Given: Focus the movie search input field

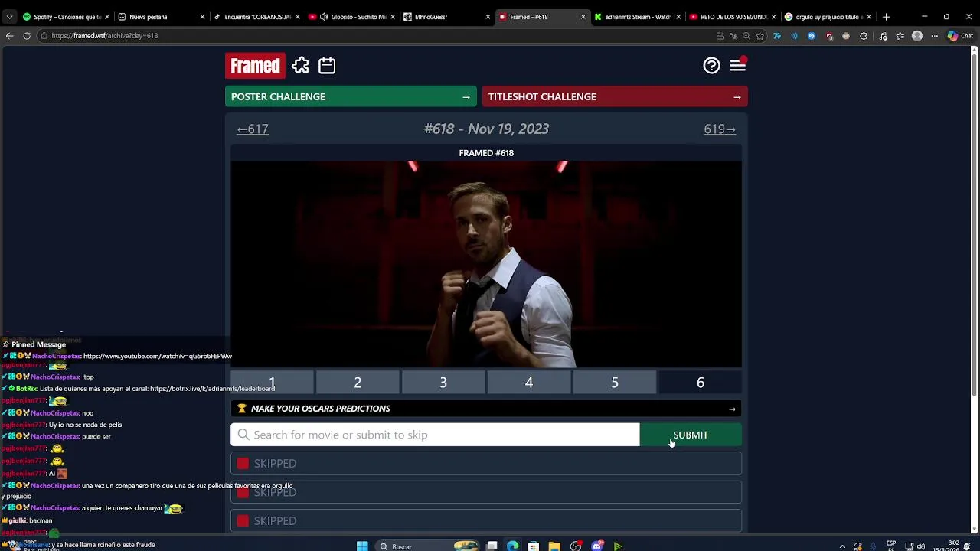Looking at the screenshot, I should [x=435, y=435].
